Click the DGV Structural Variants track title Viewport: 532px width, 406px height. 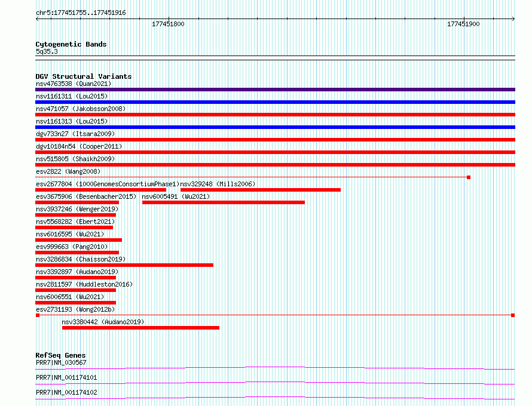point(84,76)
